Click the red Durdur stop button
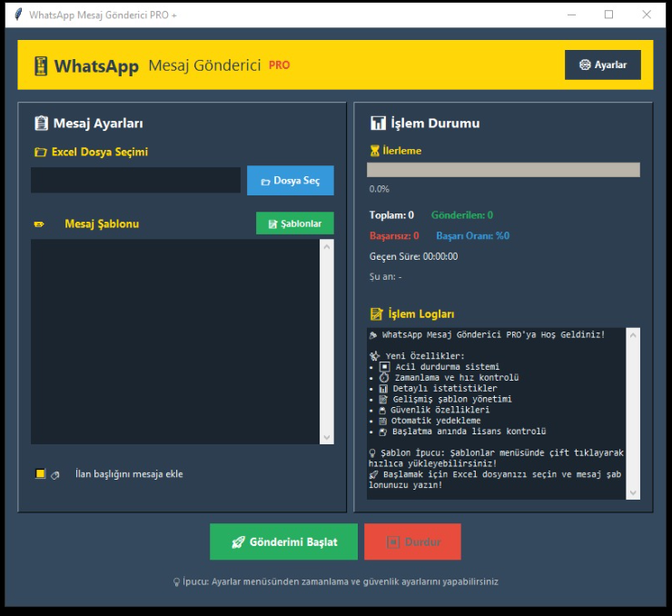The height and width of the screenshot is (616, 672). (x=412, y=541)
